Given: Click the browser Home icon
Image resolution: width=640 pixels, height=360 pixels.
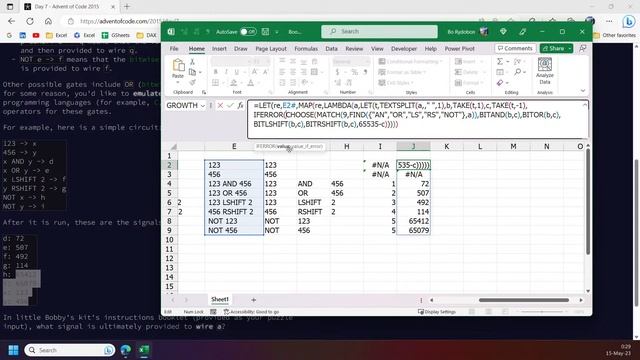Looking at the screenshot, I should tap(48, 21).
